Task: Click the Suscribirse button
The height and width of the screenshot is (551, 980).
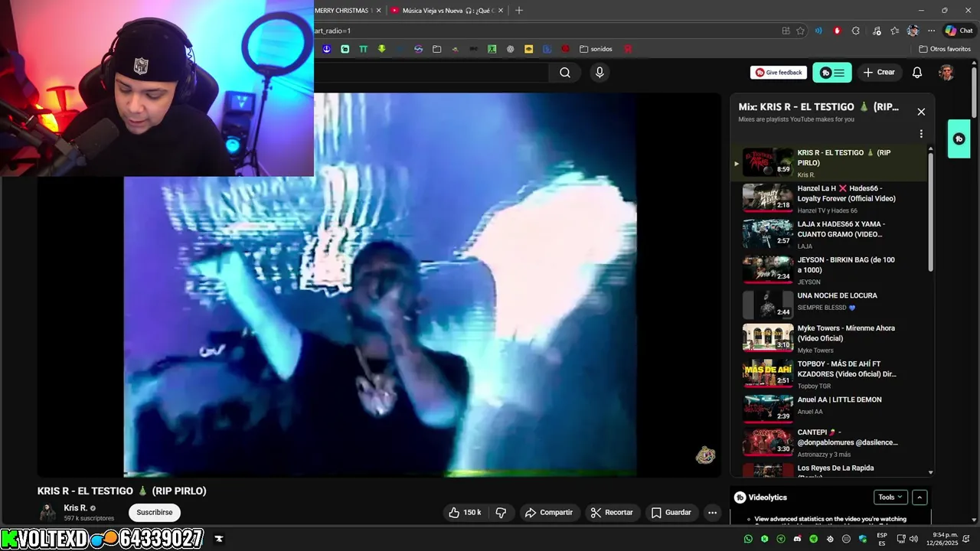Action: [155, 513]
